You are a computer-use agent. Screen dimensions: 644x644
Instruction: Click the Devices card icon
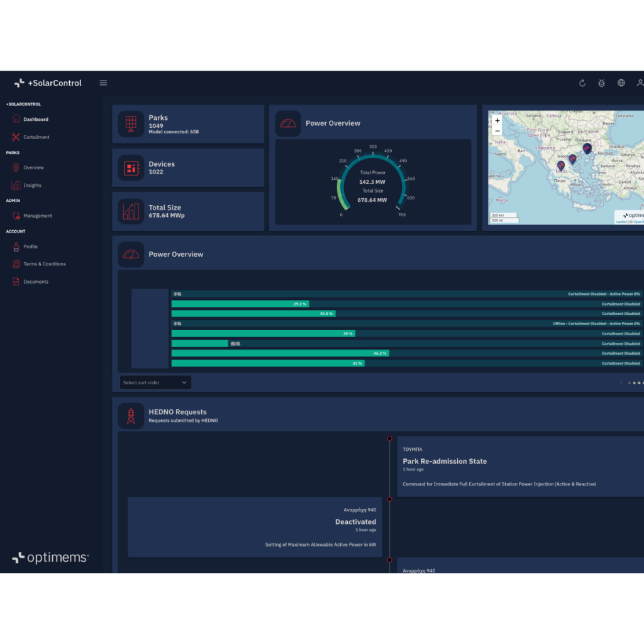point(131,168)
